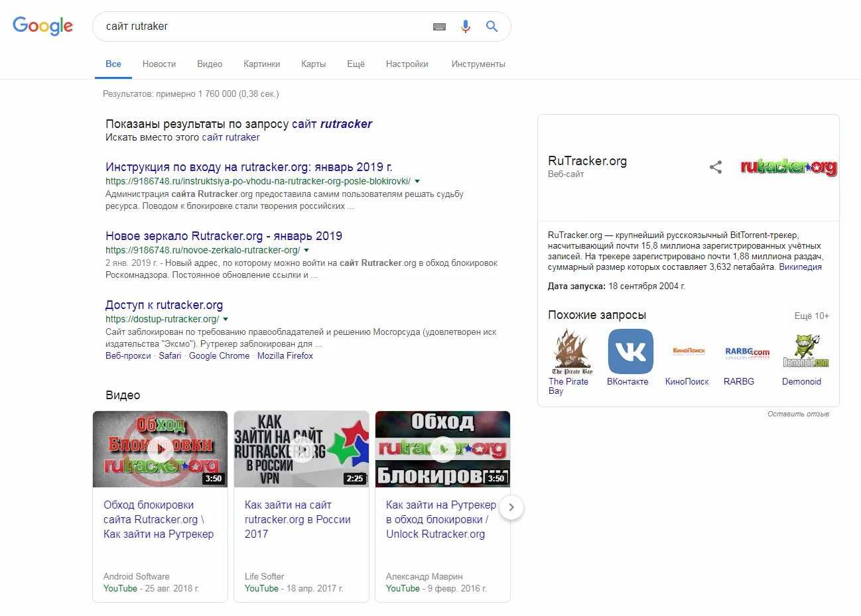
Task: Expand dropdown arrow next to dostup-rutracker.org URL
Action: tap(226, 319)
